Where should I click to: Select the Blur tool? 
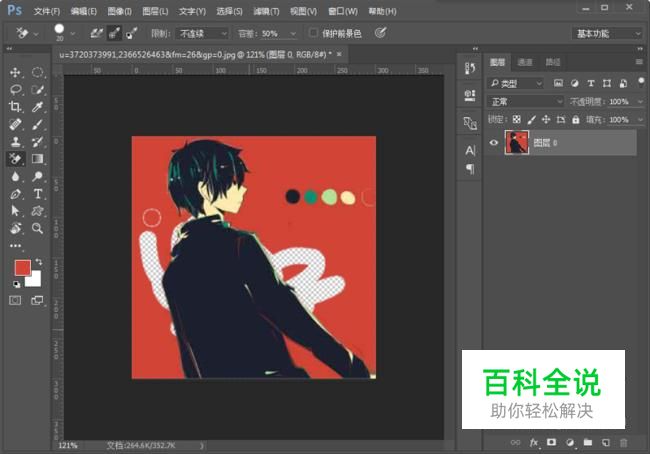tap(15, 176)
